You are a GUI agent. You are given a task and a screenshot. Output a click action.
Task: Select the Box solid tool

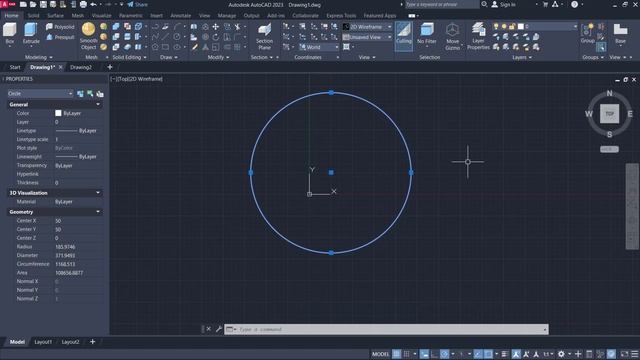pos(10,33)
